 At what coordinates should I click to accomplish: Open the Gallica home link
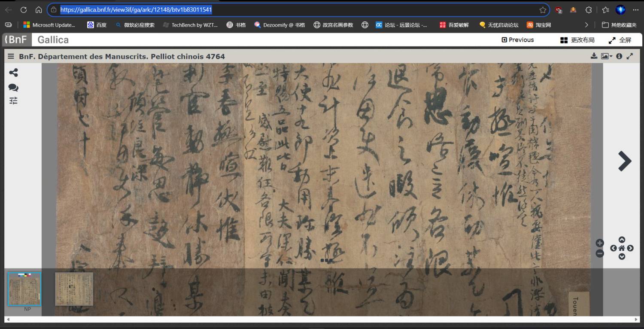(53, 40)
